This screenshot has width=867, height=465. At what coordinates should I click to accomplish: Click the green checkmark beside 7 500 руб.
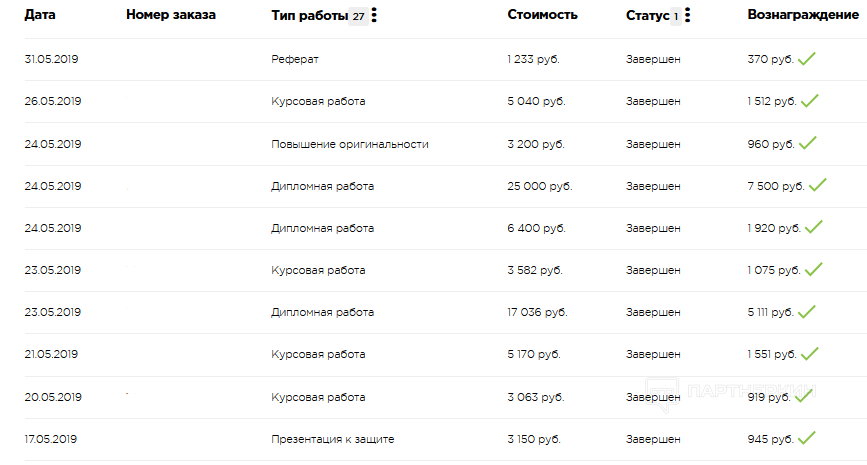coord(818,185)
